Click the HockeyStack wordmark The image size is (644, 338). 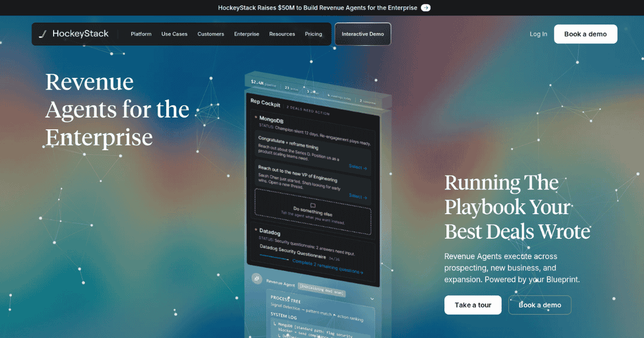[80, 34]
